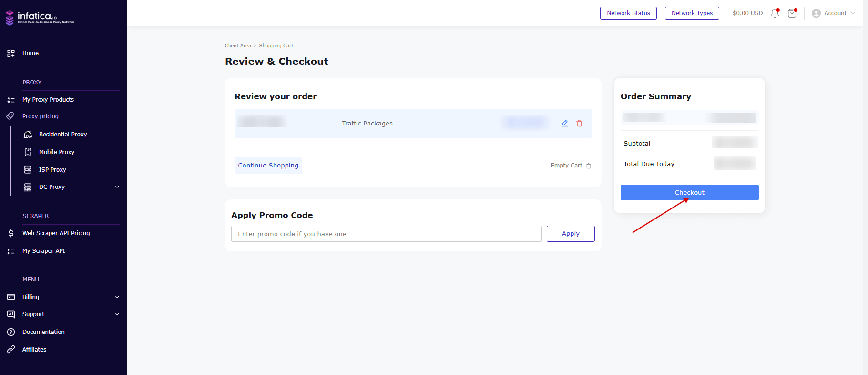Image resolution: width=868 pixels, height=375 pixels.
Task: Select the ISP Proxy server icon
Action: pyautogui.click(x=28, y=170)
